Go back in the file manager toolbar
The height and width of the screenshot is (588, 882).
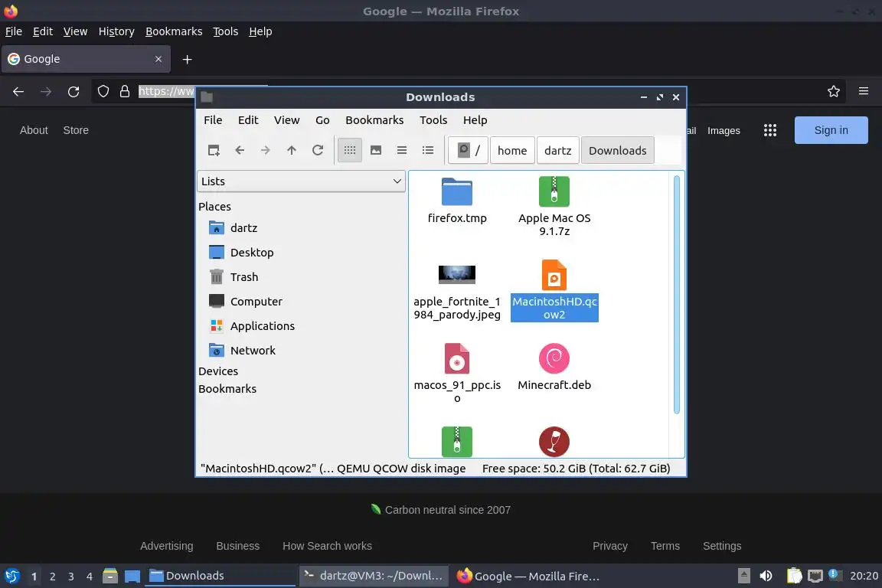(x=240, y=150)
